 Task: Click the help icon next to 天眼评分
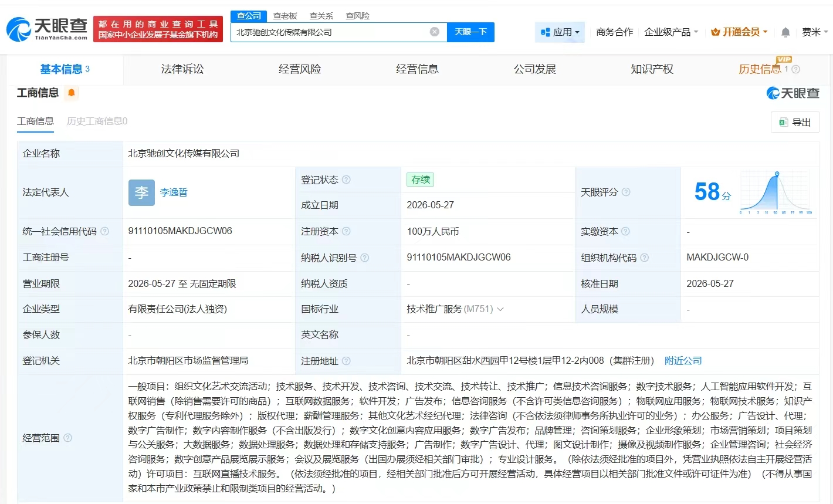pyautogui.click(x=626, y=192)
